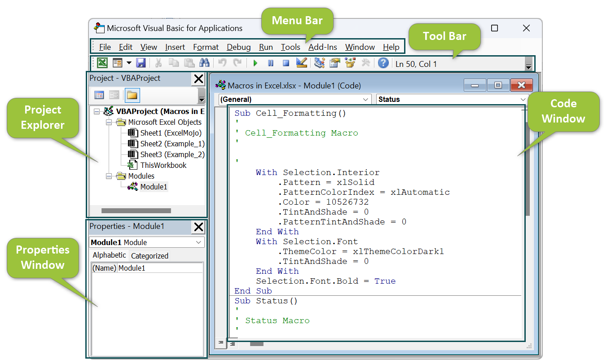Select Sheet3 (Example_2) in project tree
The image size is (607, 364).
pos(172,154)
